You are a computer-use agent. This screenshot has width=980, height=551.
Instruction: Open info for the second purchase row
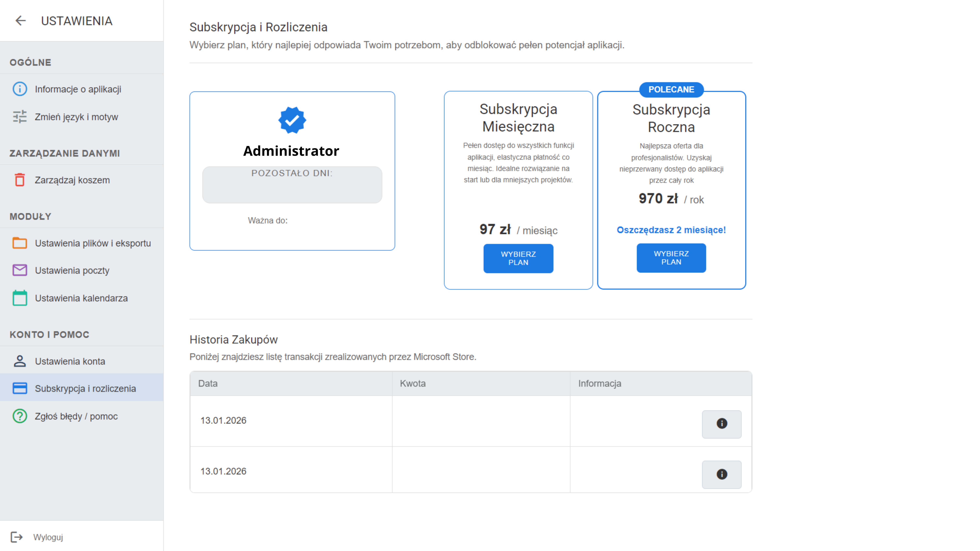[x=721, y=474]
